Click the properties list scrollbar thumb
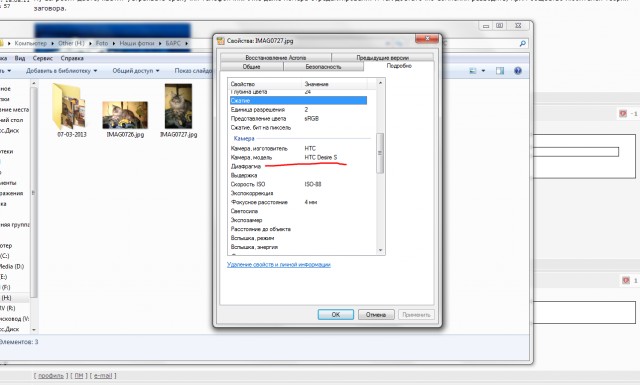This screenshot has width=640, height=385. pos(380,153)
